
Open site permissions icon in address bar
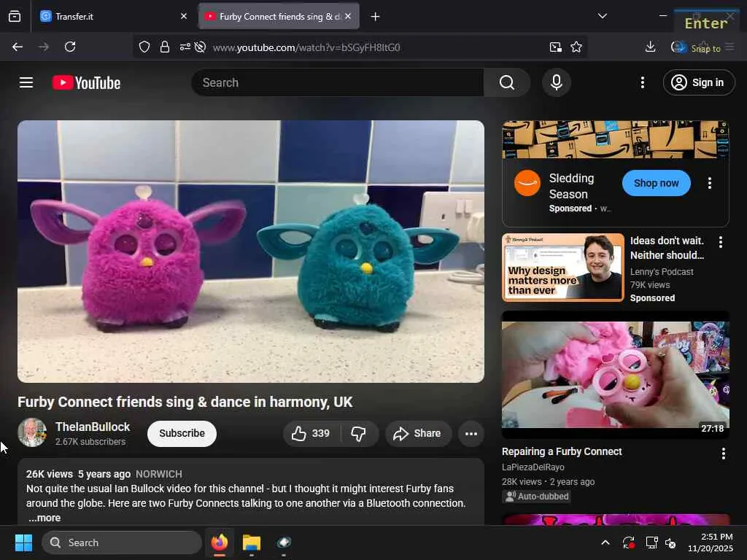(185, 47)
